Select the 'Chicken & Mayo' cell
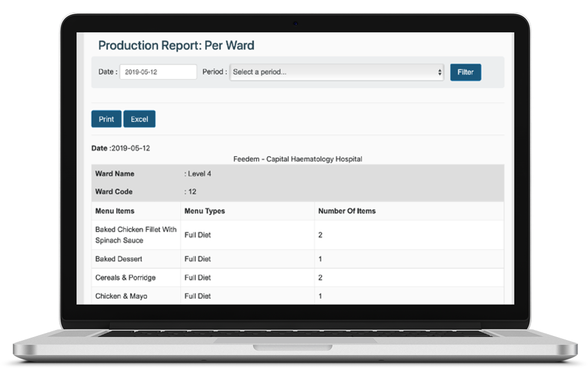Image resolution: width=588 pixels, height=380 pixels. (136, 296)
